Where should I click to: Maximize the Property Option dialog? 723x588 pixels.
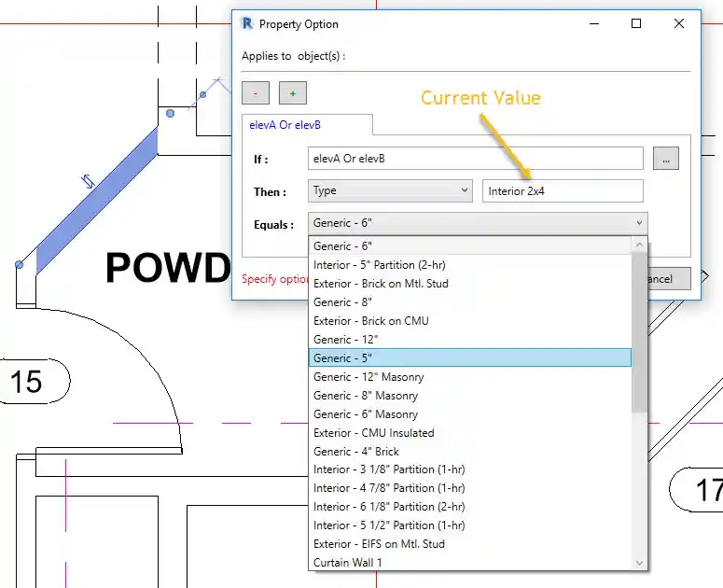click(x=636, y=24)
